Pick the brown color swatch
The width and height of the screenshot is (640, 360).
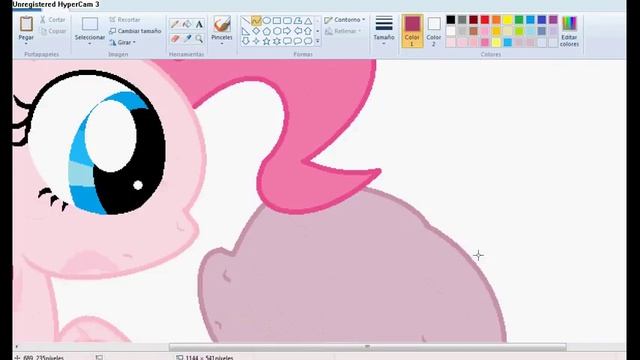[x=473, y=31]
